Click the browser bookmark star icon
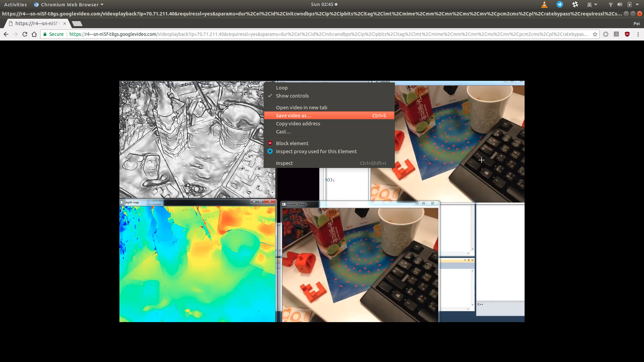 tap(595, 34)
